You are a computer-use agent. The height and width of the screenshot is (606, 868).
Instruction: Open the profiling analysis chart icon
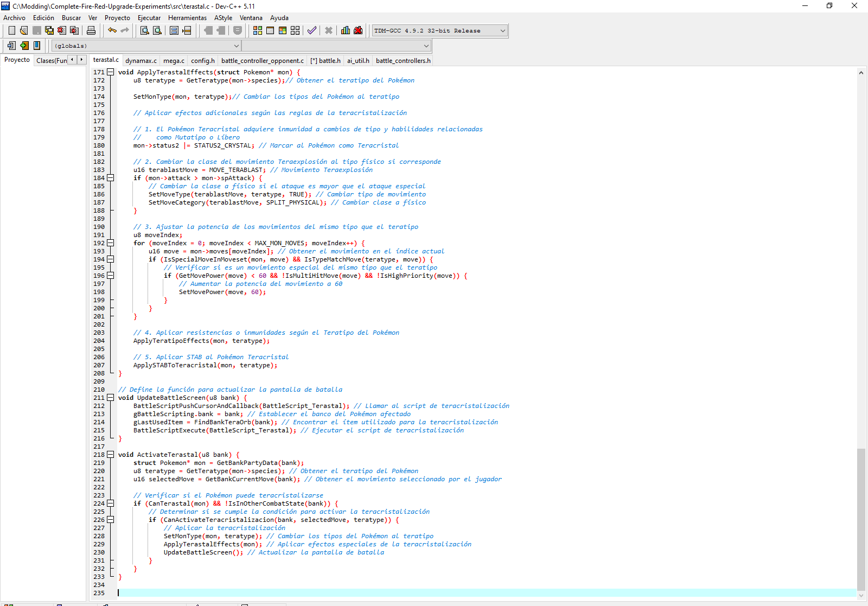[346, 30]
